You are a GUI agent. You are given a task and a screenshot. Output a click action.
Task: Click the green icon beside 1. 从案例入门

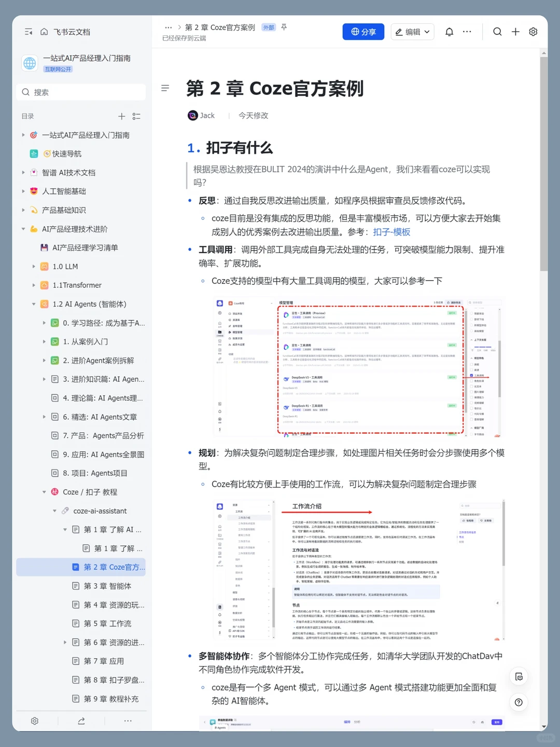(54, 341)
